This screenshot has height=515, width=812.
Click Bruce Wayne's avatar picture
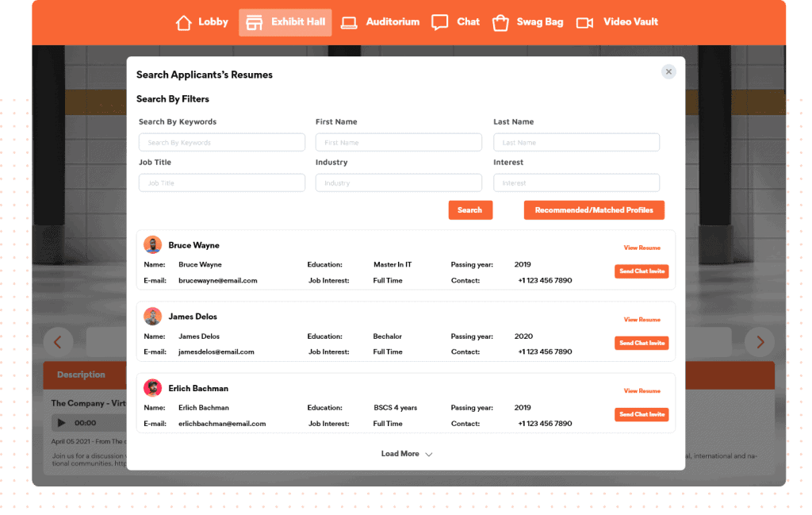pyautogui.click(x=153, y=244)
